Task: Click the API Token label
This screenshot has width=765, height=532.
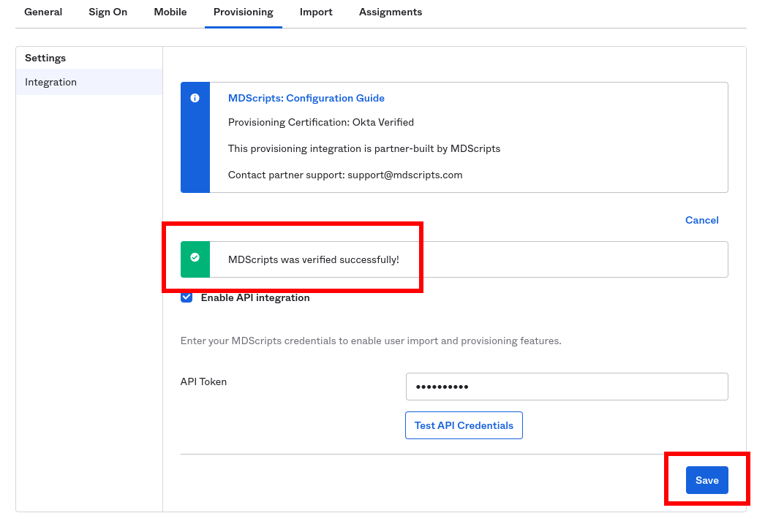Action: [203, 381]
